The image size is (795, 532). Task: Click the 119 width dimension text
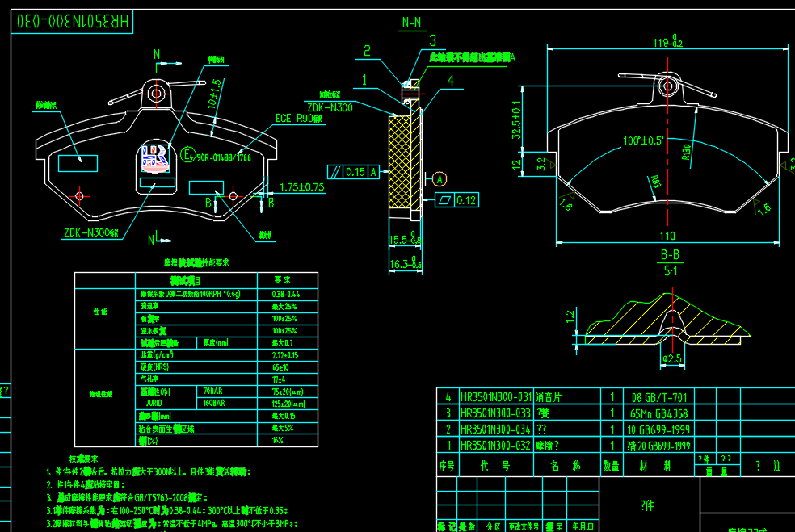667,43
